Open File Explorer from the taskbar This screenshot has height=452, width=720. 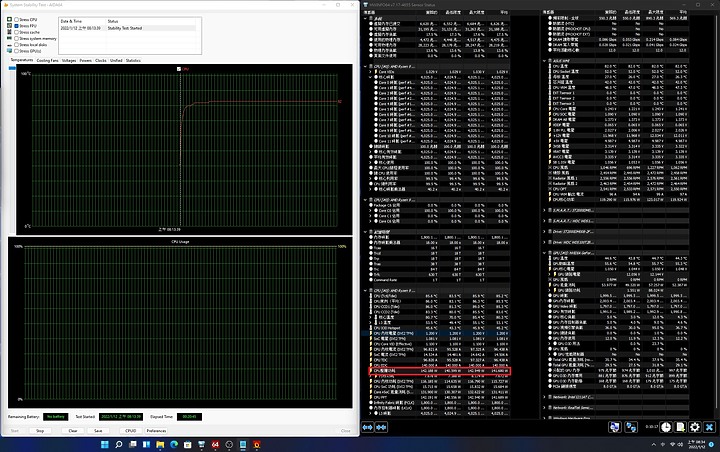pos(160,444)
